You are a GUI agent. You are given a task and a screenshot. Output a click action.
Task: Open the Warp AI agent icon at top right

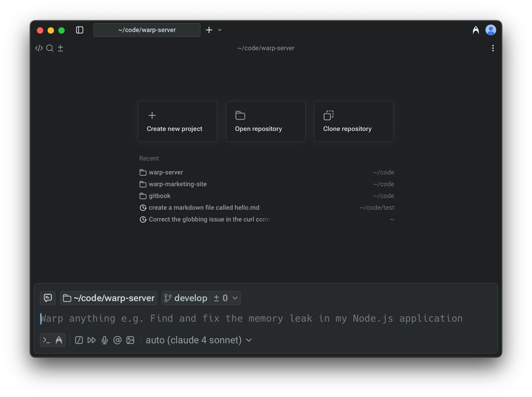(x=476, y=30)
